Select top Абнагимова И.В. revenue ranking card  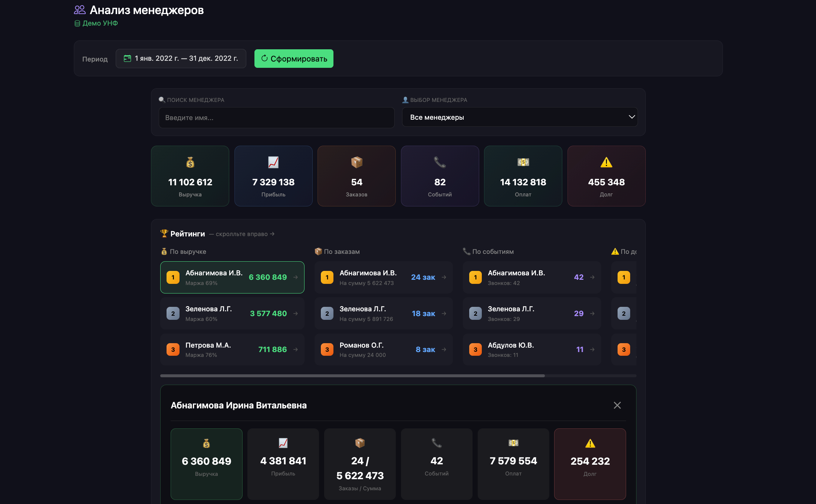click(x=232, y=278)
